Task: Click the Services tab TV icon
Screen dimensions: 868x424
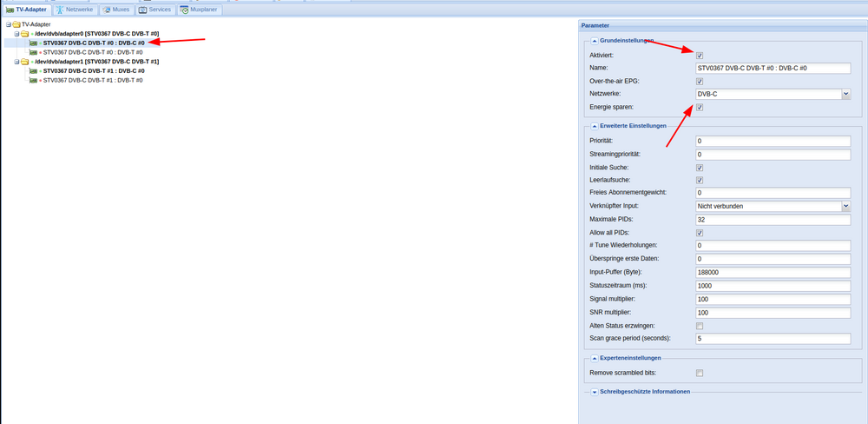Action: (x=143, y=10)
